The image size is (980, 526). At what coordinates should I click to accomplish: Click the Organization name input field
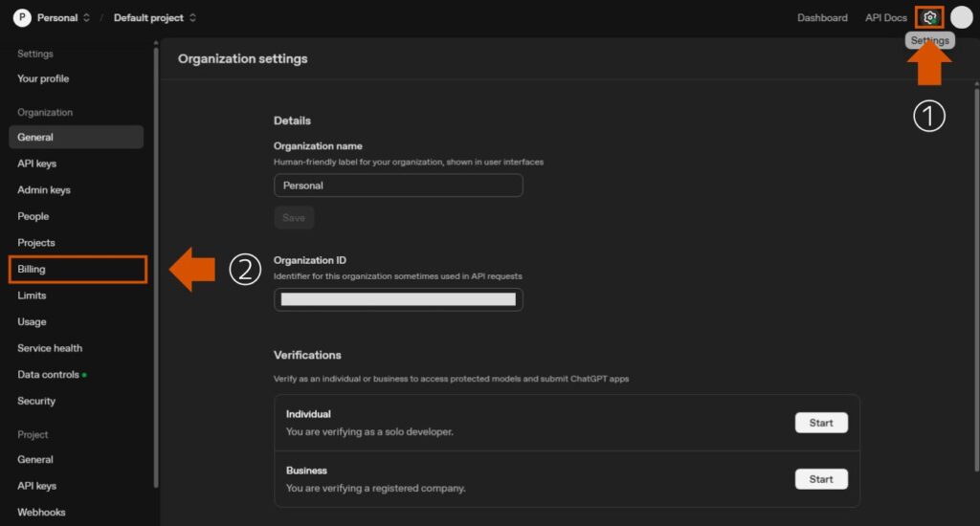(398, 186)
